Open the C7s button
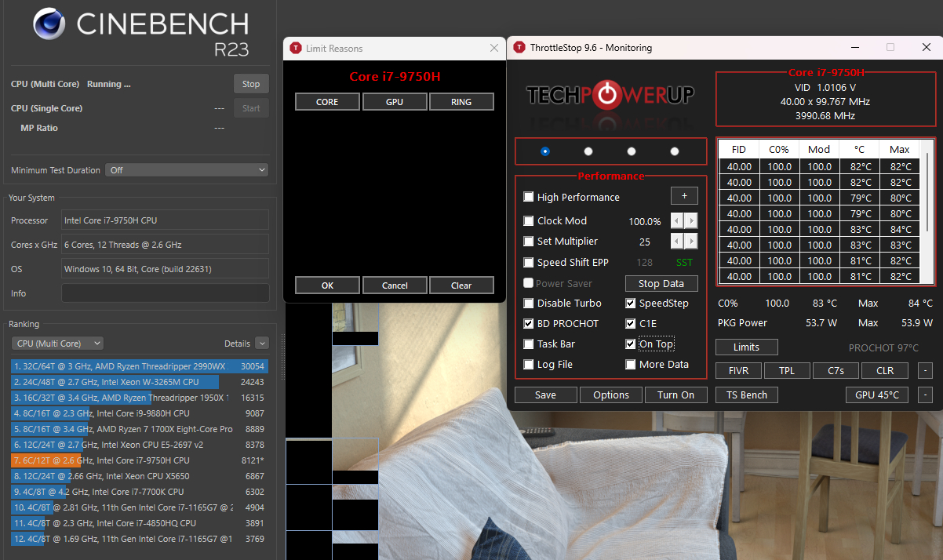This screenshot has width=943, height=560. tap(836, 371)
